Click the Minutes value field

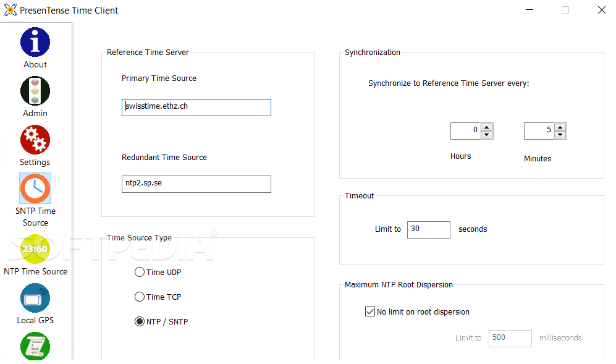[539, 131]
